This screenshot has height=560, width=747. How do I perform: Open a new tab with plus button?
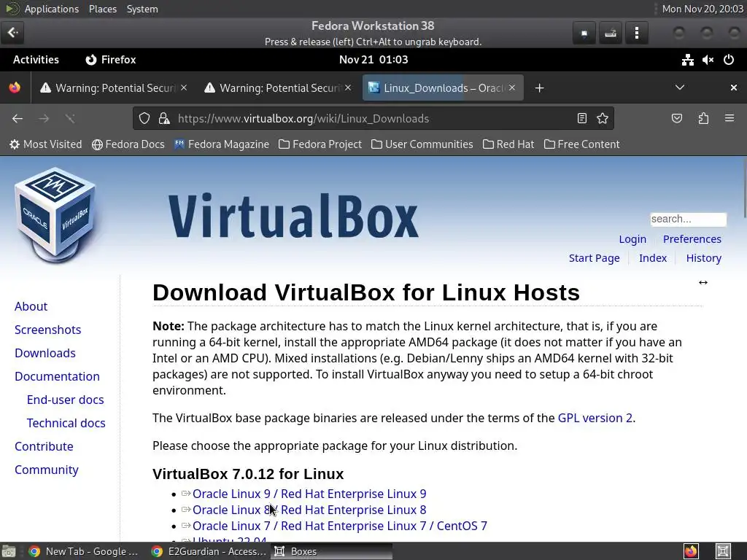tap(539, 88)
